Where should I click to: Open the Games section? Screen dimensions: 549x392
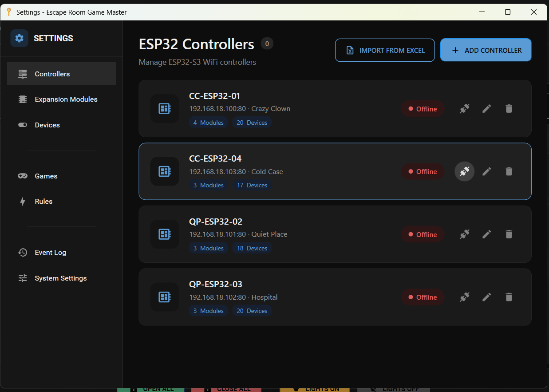[61, 176]
